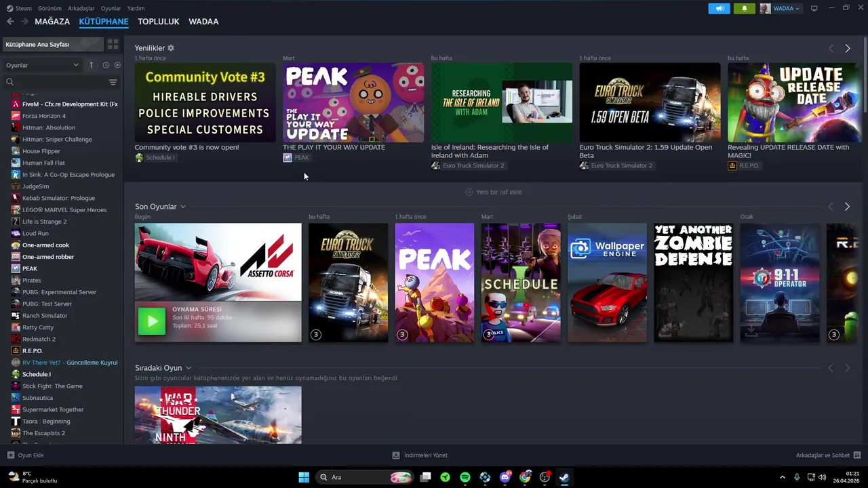Expand the Son Oyunlar shelf dropdown
The height and width of the screenshot is (488, 868).
tap(183, 207)
